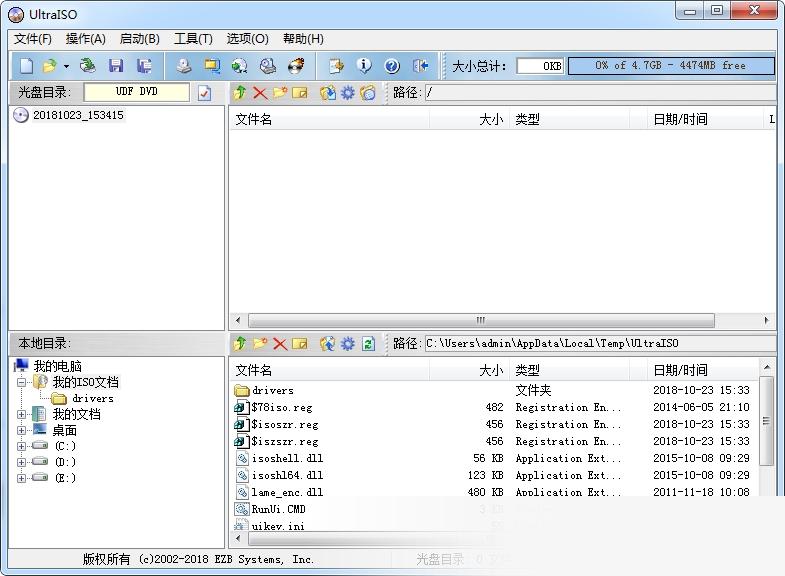
Task: Click the disc capacity bar showing 4.7GB free
Action: click(x=670, y=66)
